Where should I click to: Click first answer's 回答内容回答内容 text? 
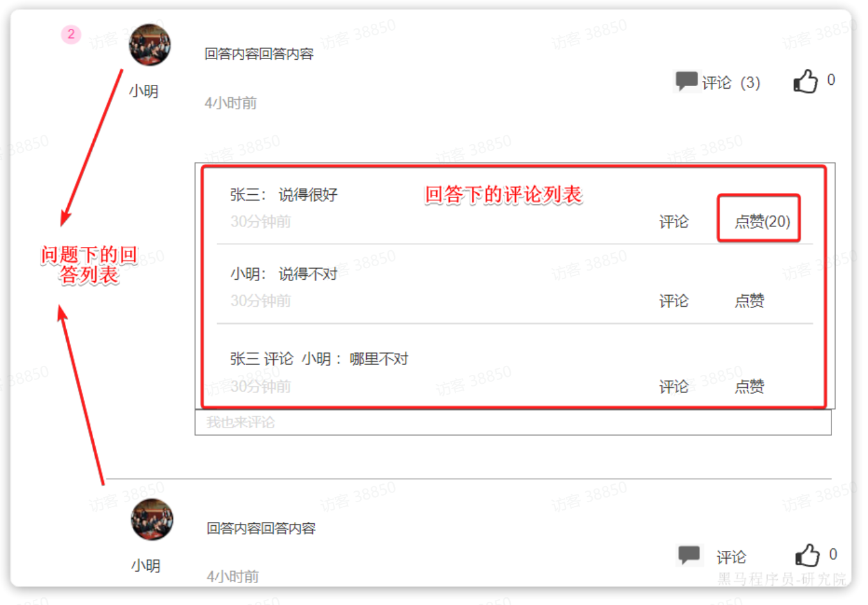click(259, 54)
